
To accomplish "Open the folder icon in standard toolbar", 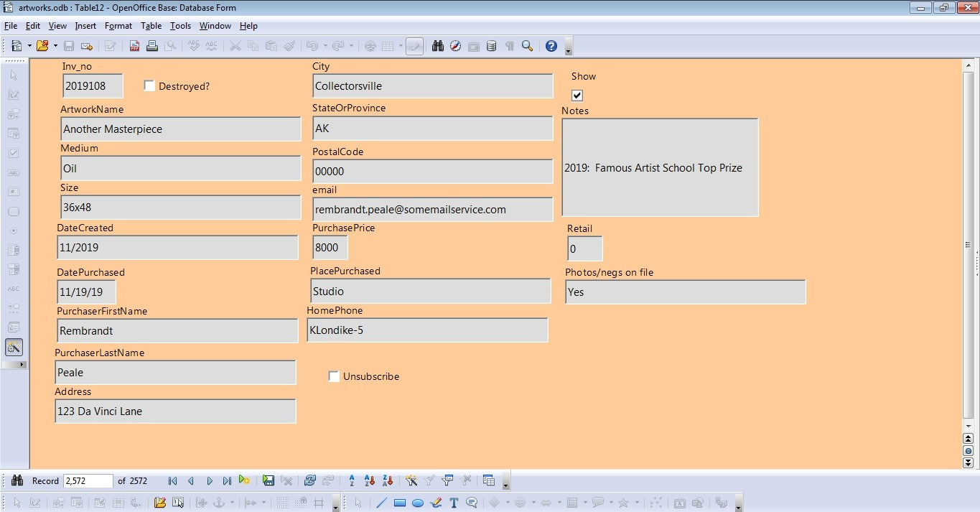I will (42, 46).
